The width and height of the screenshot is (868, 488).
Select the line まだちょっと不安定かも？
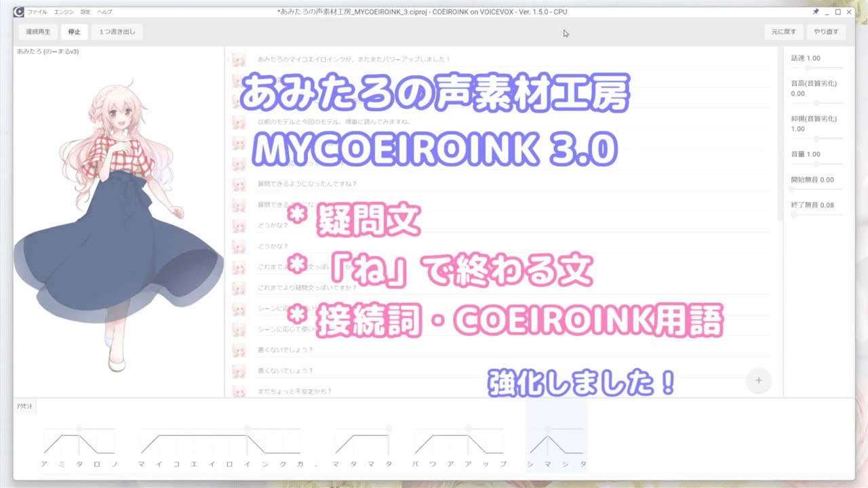point(515,391)
